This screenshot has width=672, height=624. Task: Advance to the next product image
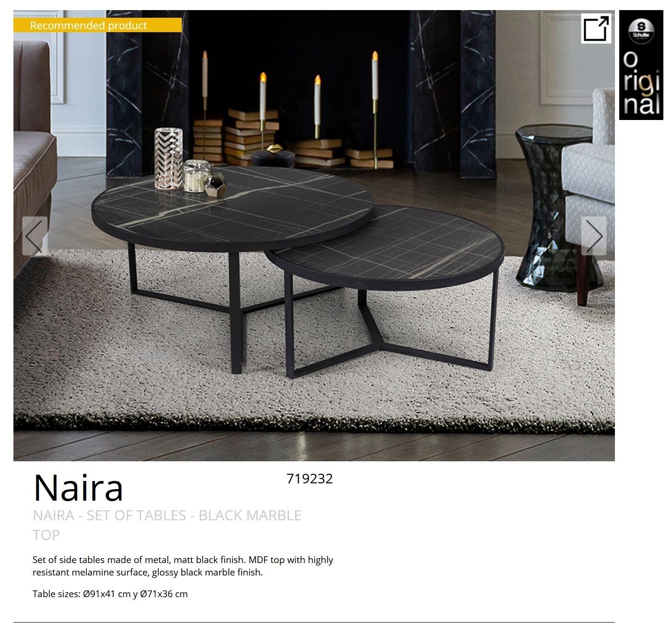[x=594, y=236]
